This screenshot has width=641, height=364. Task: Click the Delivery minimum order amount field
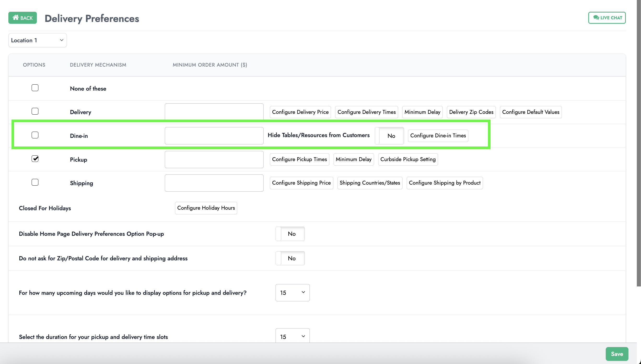[x=214, y=112]
